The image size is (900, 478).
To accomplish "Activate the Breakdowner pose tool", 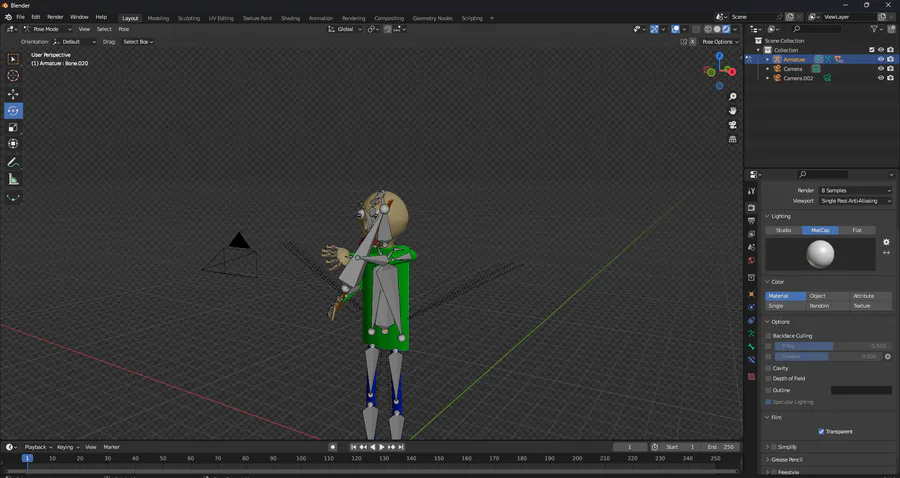I will pos(13,198).
